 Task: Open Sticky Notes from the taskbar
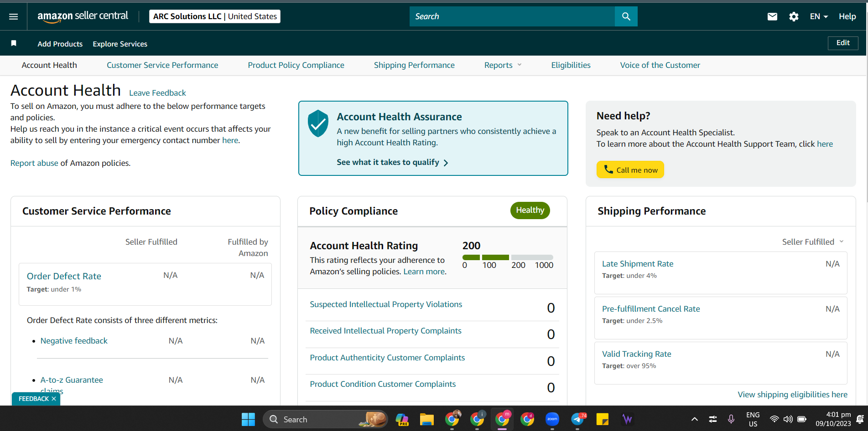coord(603,419)
